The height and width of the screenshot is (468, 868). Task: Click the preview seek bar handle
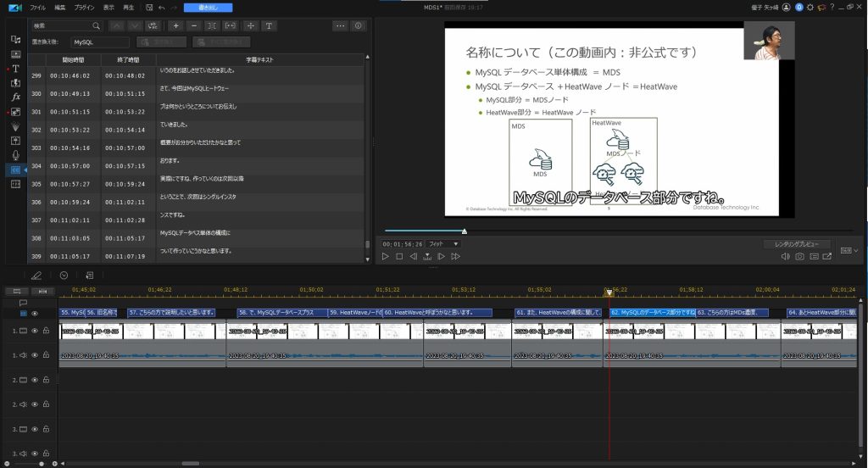(465, 231)
